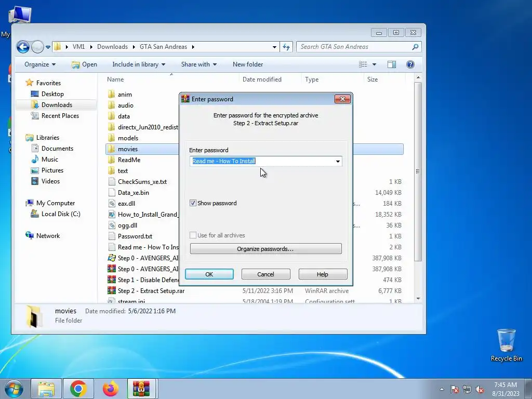Go back with Explorer Back arrow
This screenshot has width=532, height=399.
pyautogui.click(x=23, y=47)
